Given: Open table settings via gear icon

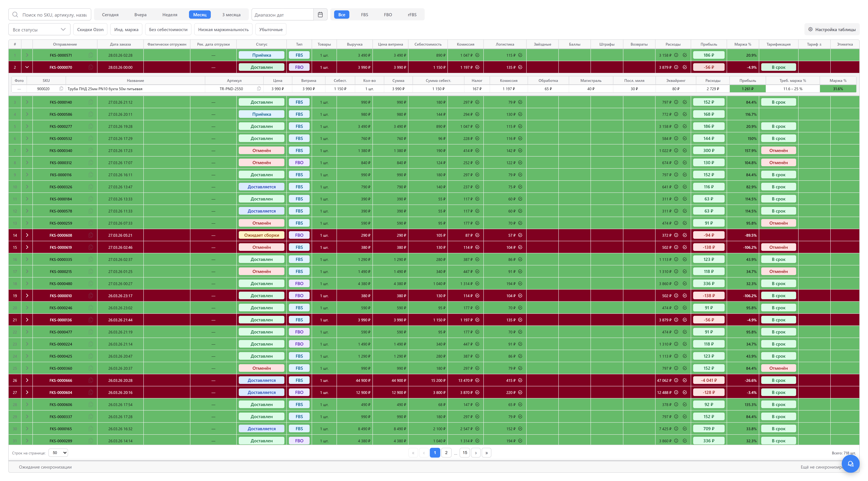Looking at the screenshot, I should point(810,29).
